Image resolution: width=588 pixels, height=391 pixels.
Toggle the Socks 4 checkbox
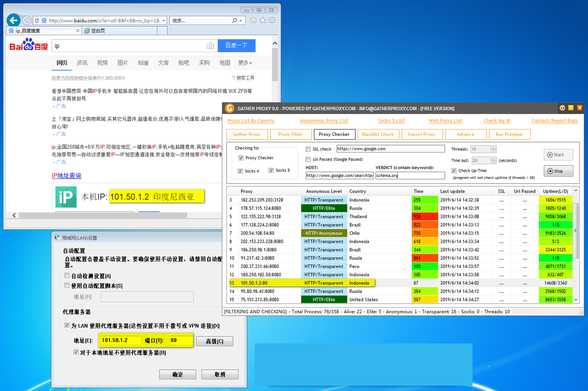click(240, 171)
